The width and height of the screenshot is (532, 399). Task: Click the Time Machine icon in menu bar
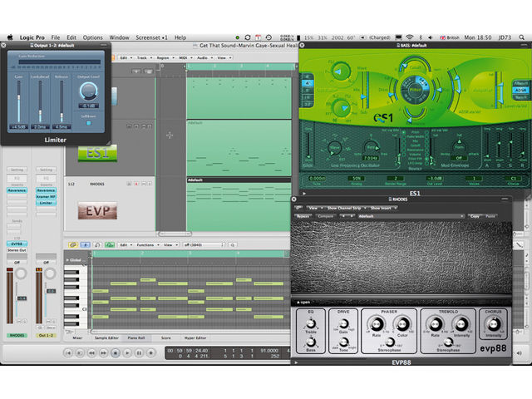pos(268,37)
